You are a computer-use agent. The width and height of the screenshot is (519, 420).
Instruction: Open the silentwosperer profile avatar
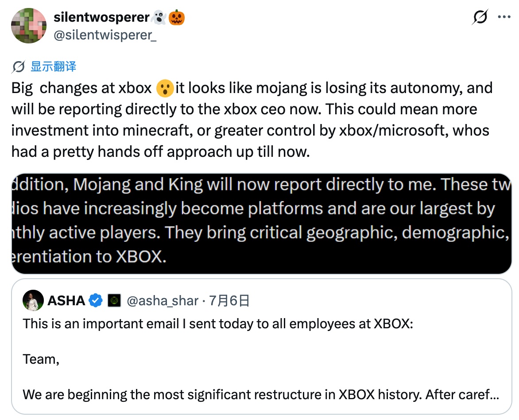(x=29, y=26)
